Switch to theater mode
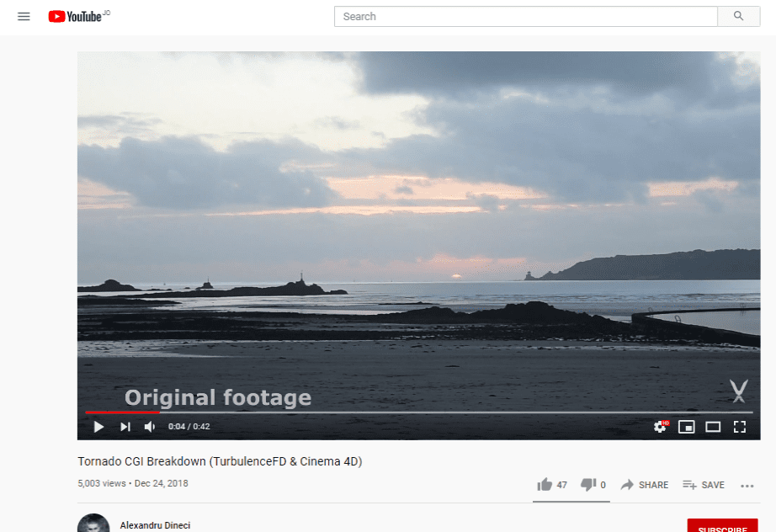The height and width of the screenshot is (532, 776). click(713, 427)
